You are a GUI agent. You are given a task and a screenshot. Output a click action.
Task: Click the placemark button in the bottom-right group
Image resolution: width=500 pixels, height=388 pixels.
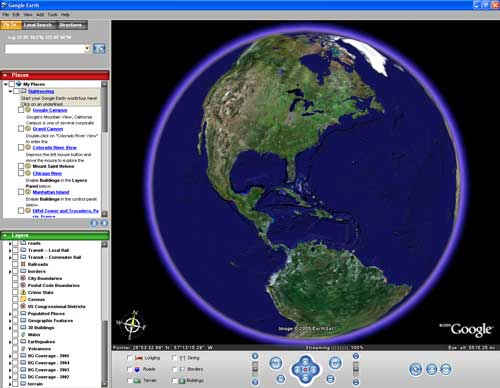pos(416,369)
